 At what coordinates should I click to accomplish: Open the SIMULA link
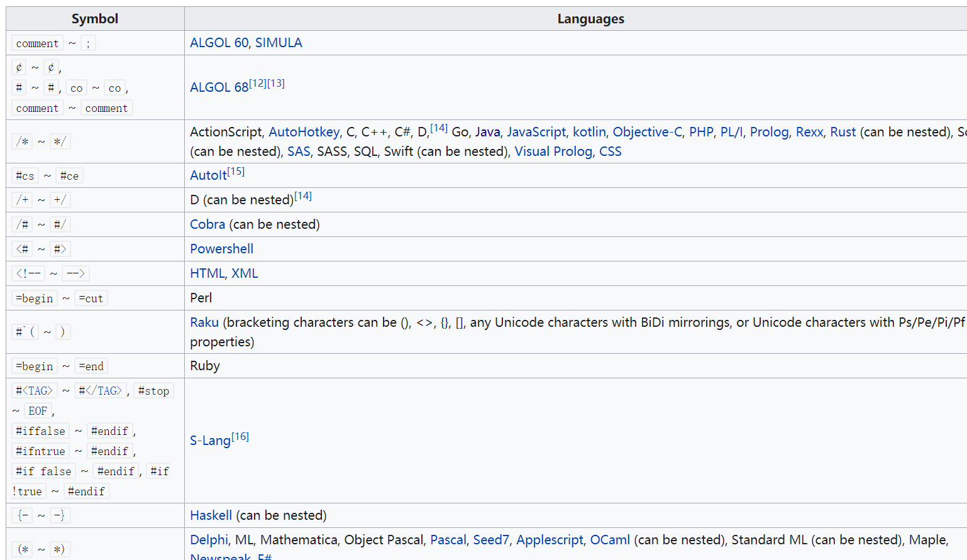pyautogui.click(x=279, y=43)
